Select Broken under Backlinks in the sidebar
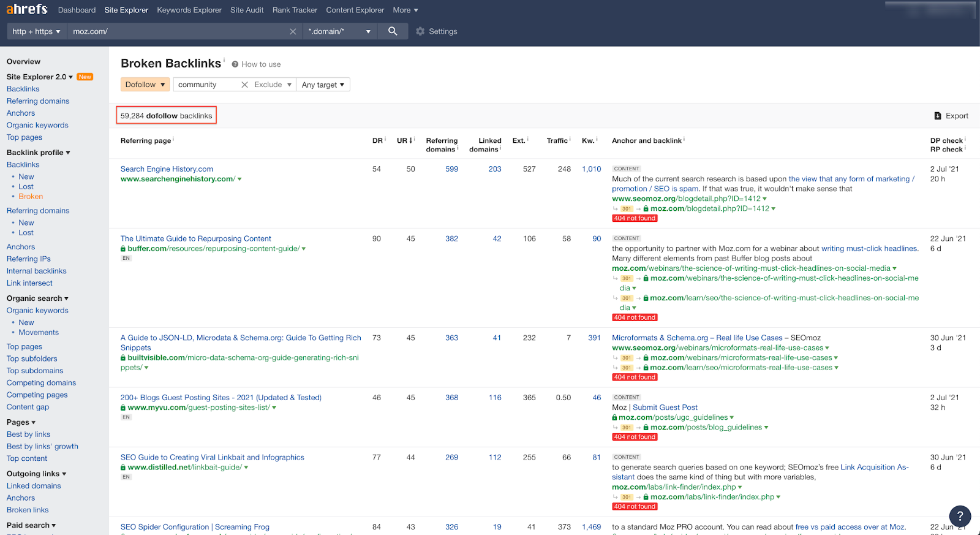This screenshot has width=980, height=535. pyautogui.click(x=31, y=197)
